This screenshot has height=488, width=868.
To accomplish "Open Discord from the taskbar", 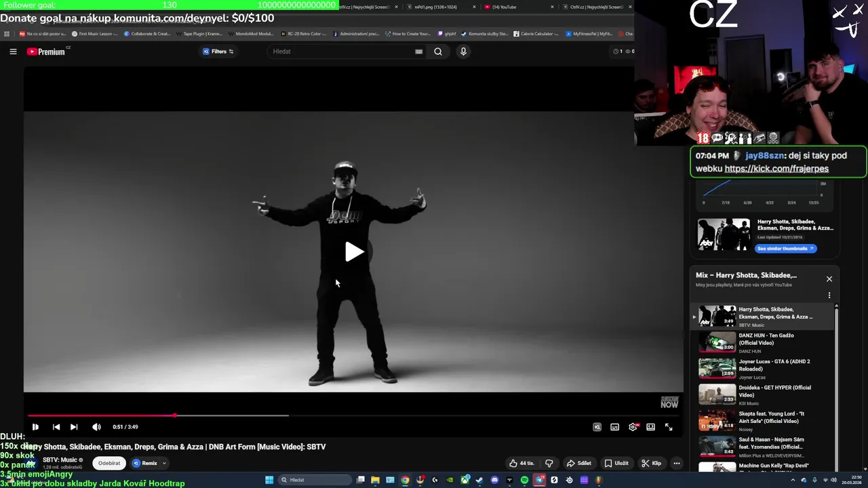I will (494, 480).
